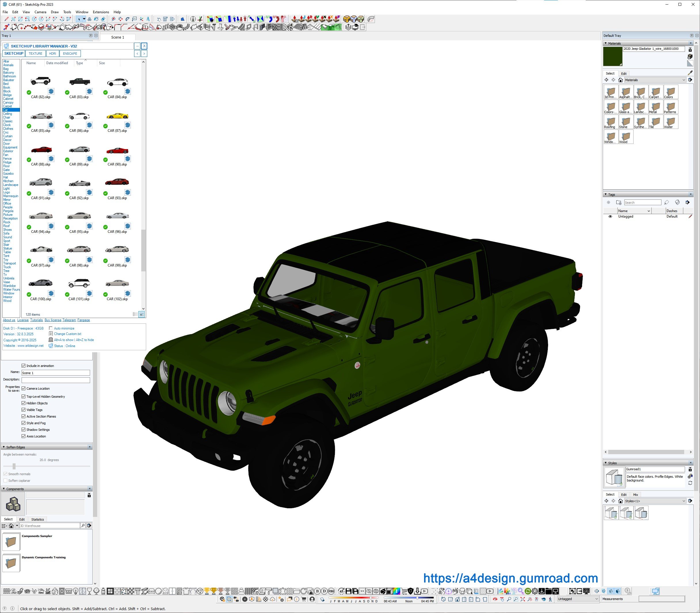Hide the Untagged tag with eye icon
This screenshot has height=613, width=700.
[610, 216]
